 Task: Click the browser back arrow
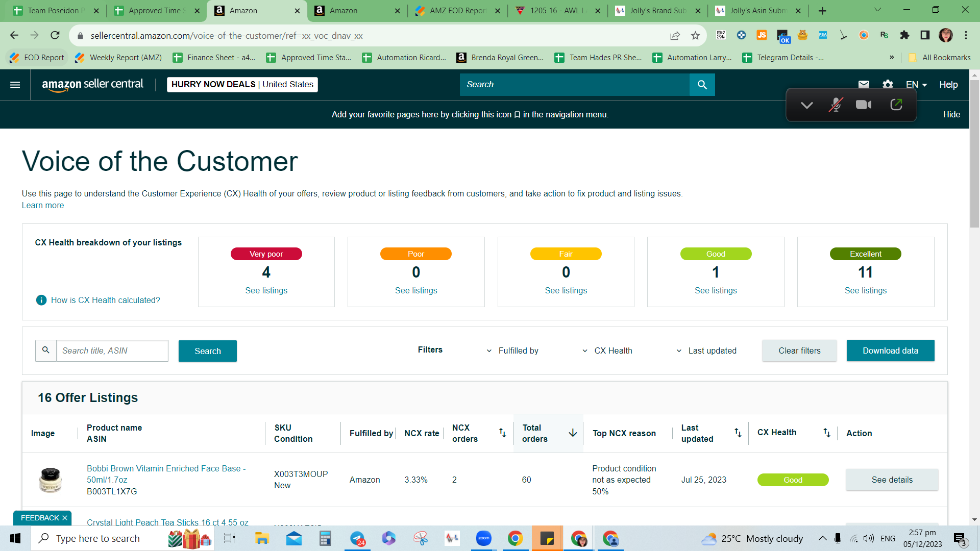coord(14,35)
